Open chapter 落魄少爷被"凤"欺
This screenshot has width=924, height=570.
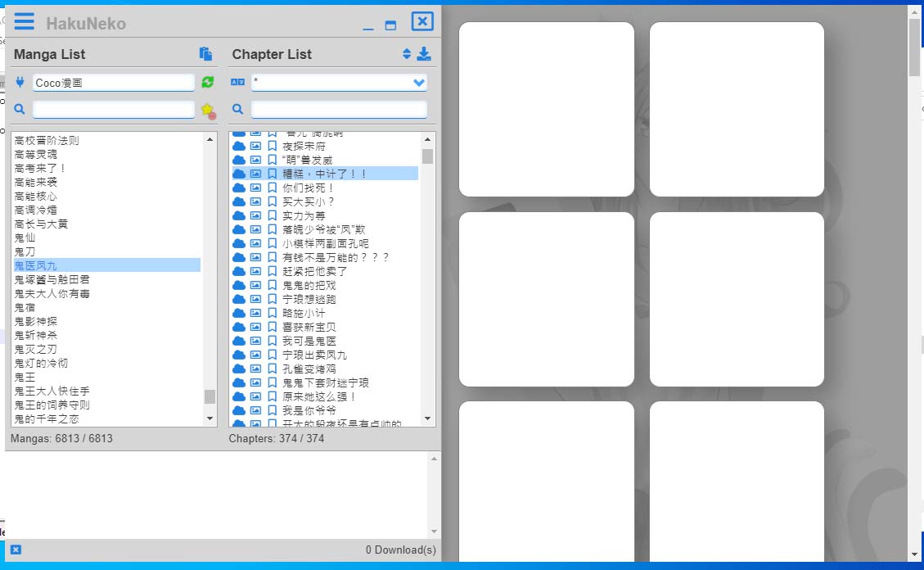point(324,229)
